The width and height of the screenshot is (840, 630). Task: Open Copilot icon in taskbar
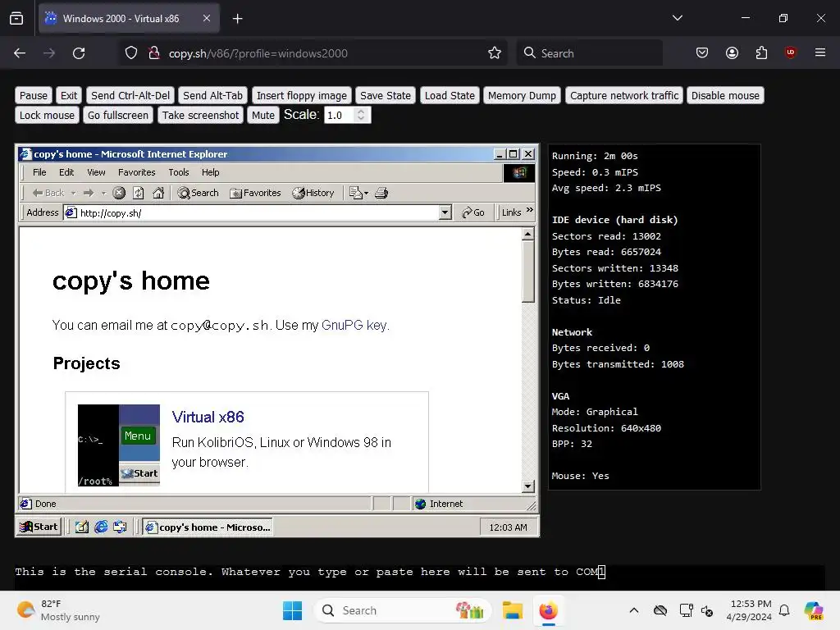[x=814, y=610]
